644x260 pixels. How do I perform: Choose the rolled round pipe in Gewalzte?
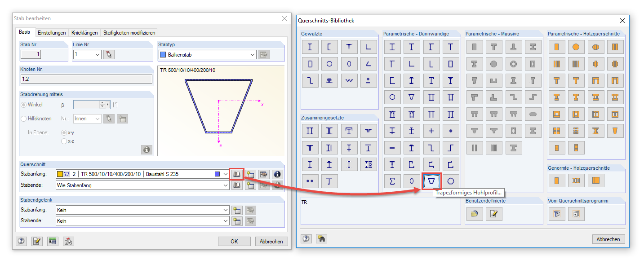pyautogui.click(x=329, y=64)
